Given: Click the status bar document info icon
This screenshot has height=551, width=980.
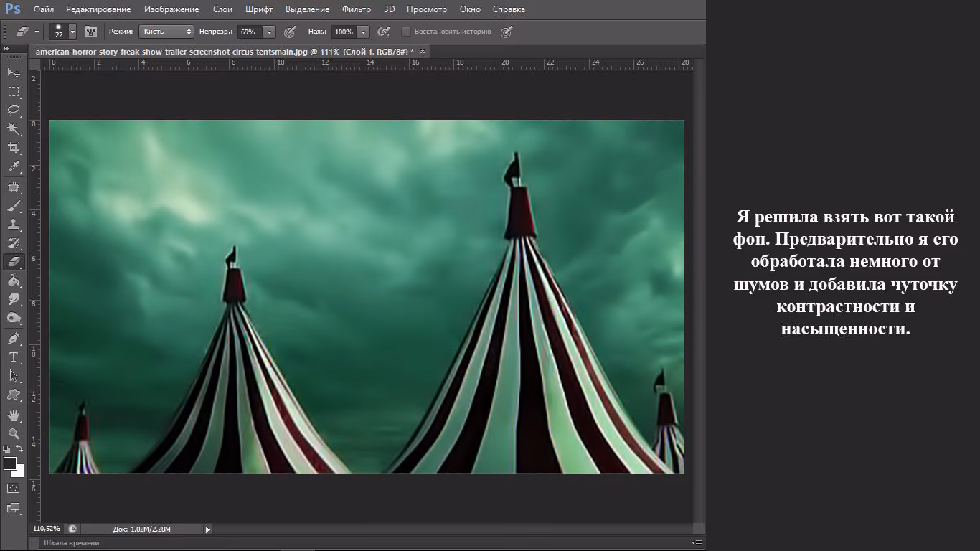Looking at the screenshot, I should 72,529.
